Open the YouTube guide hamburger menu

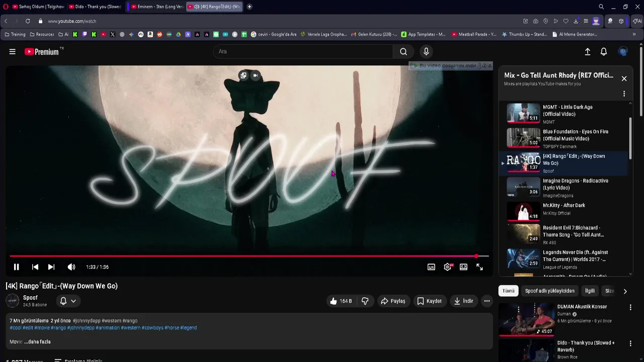click(x=12, y=51)
